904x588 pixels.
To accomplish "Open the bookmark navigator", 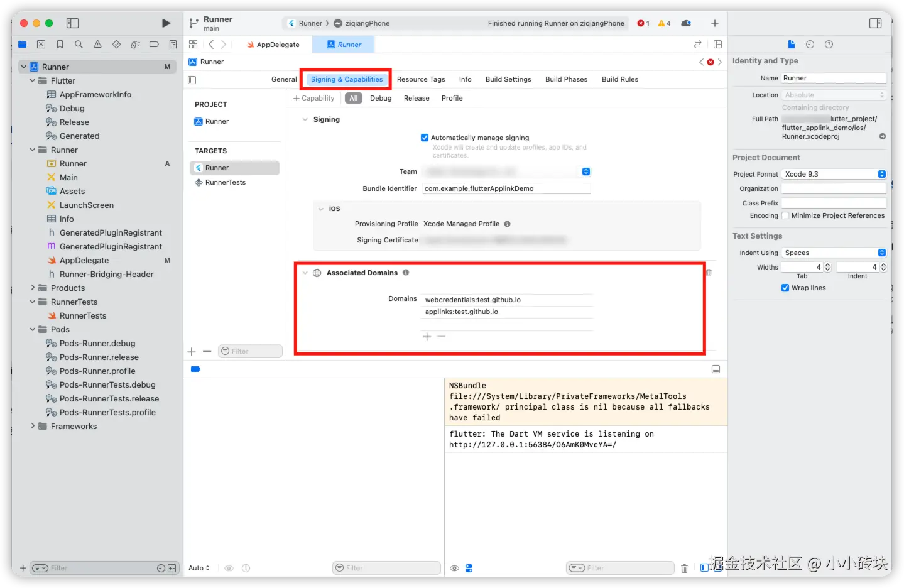I will point(60,45).
